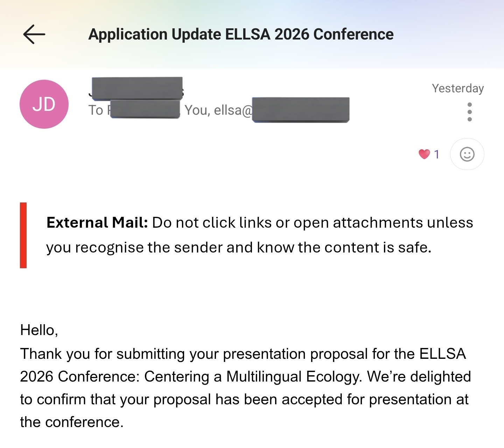Open the smiley add-reaction picker
This screenshot has height=448, width=504.
[467, 154]
